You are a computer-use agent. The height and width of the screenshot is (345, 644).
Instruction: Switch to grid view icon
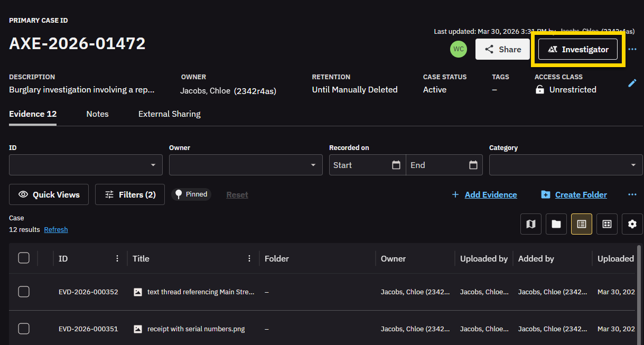coord(607,224)
